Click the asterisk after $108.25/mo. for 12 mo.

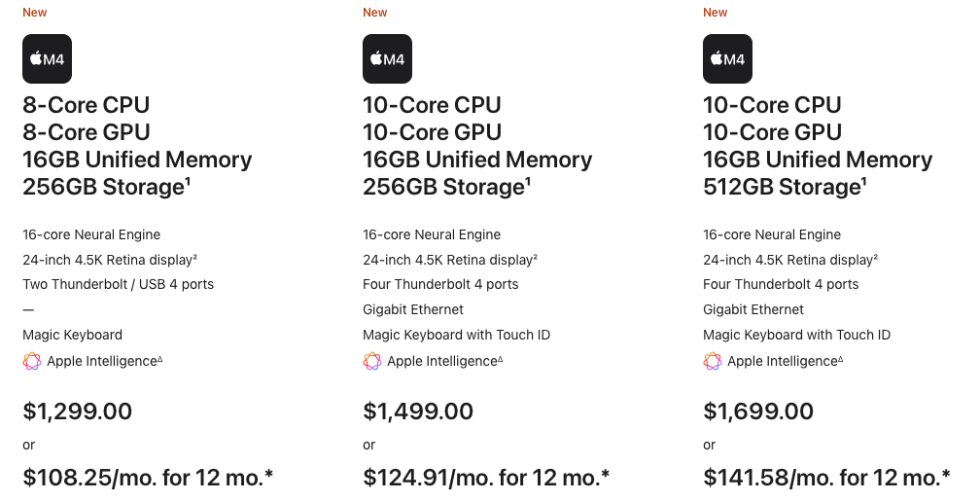(268, 477)
